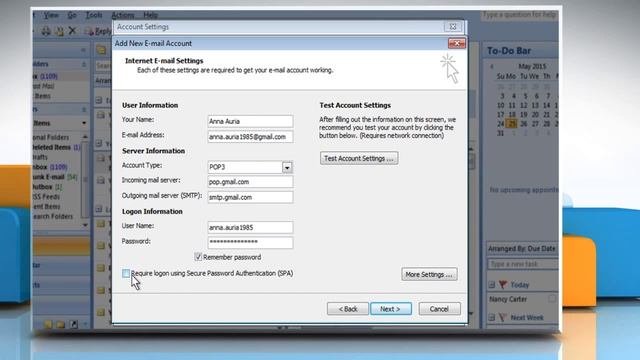The image size is (640, 360).
Task: Click the Type a new task box
Action: click(522, 264)
